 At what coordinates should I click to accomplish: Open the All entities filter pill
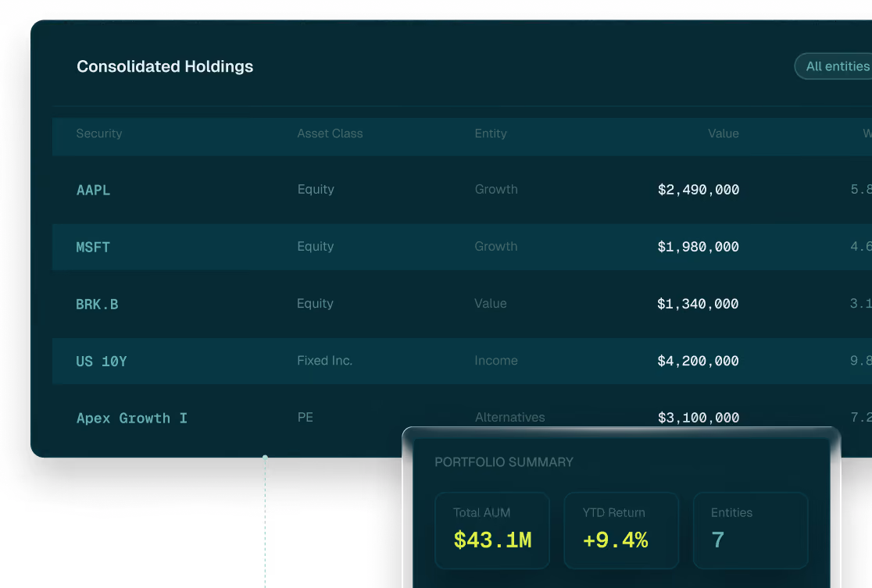[x=833, y=66]
